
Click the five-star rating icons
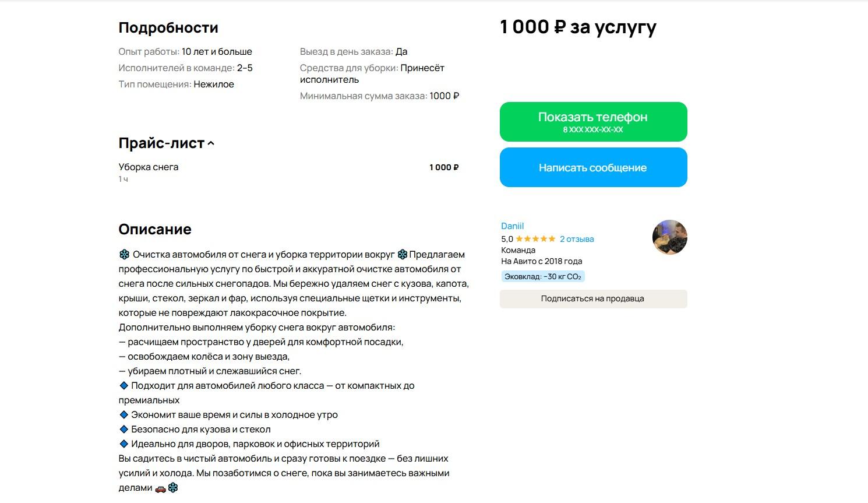click(x=535, y=239)
